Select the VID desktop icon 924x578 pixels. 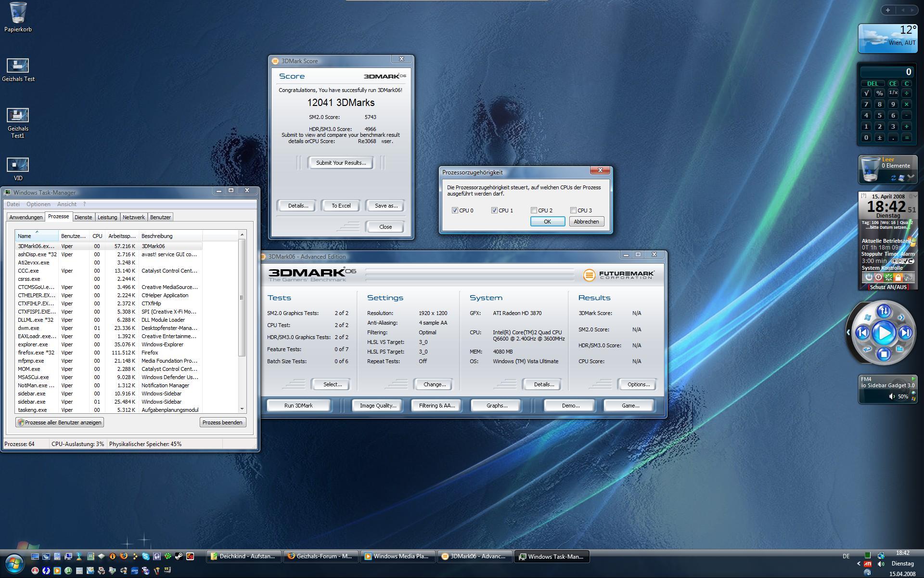pyautogui.click(x=18, y=169)
